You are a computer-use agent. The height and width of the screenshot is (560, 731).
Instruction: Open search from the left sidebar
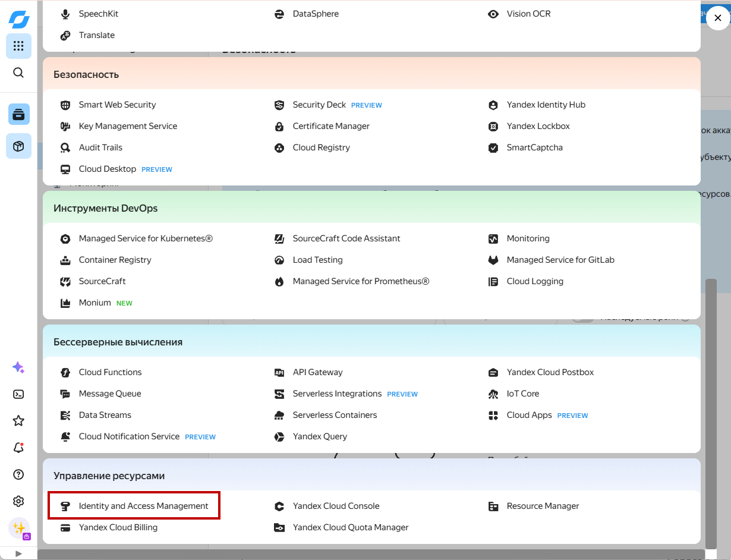click(18, 73)
